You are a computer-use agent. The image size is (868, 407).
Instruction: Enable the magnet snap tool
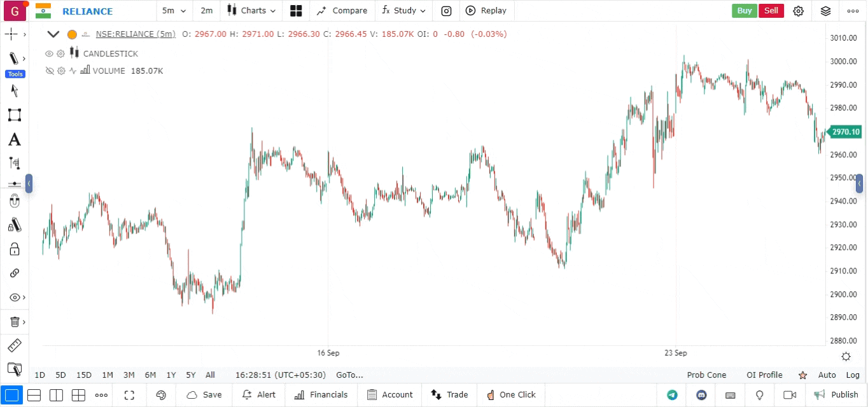14,202
